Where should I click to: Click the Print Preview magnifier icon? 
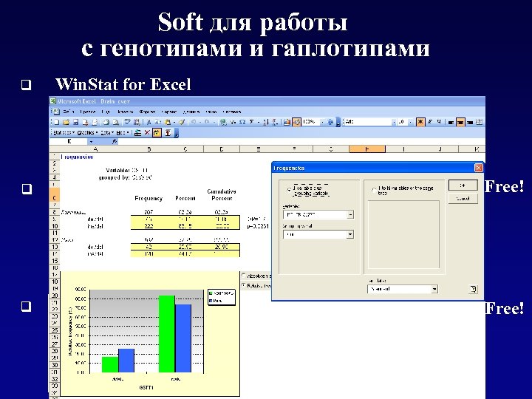(x=116, y=122)
